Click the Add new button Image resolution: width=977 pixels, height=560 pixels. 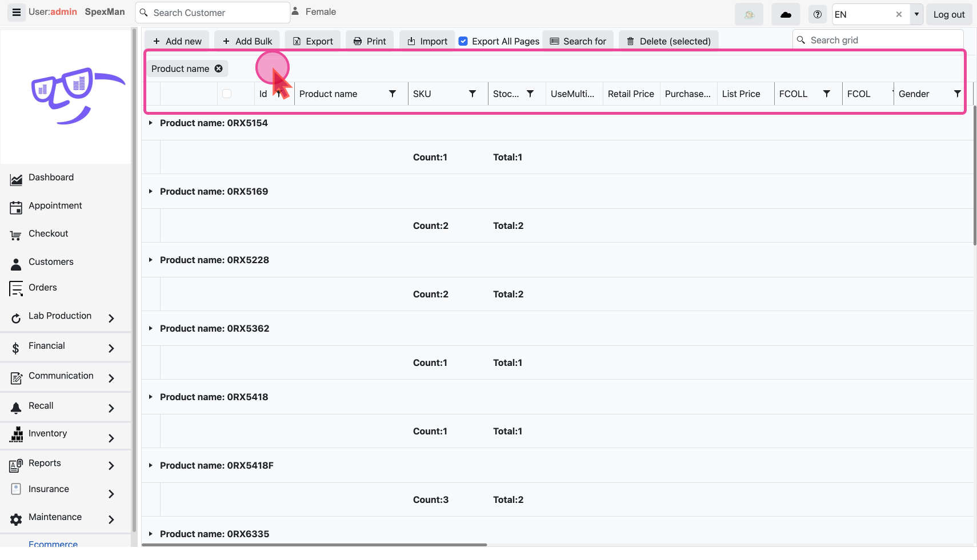coord(177,41)
